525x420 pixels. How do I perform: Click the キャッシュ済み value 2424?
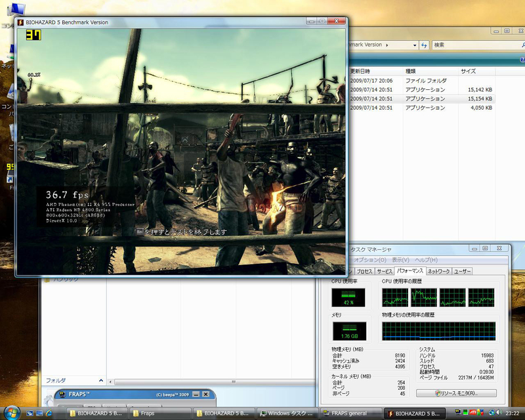pos(400,361)
